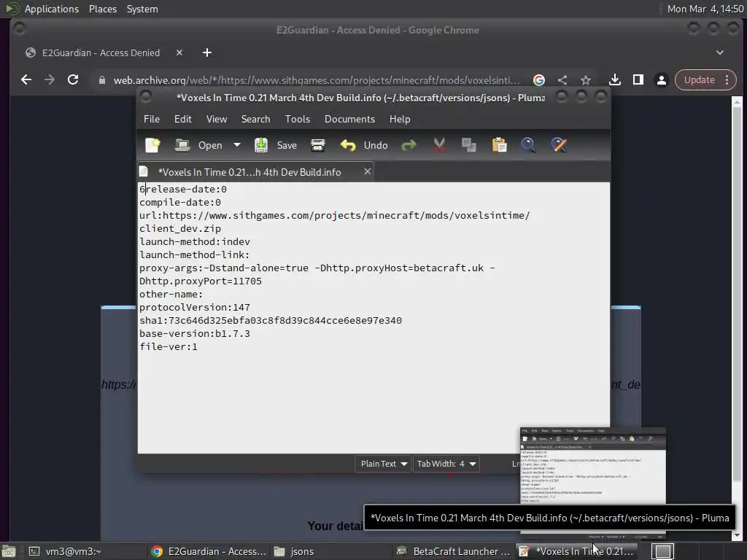Screen dimensions: 747x560
Task: Open the Tools menu in Pluma
Action: click(298, 119)
